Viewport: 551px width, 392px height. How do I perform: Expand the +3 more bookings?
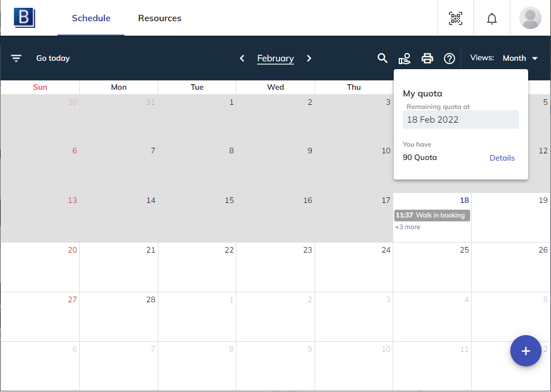408,228
